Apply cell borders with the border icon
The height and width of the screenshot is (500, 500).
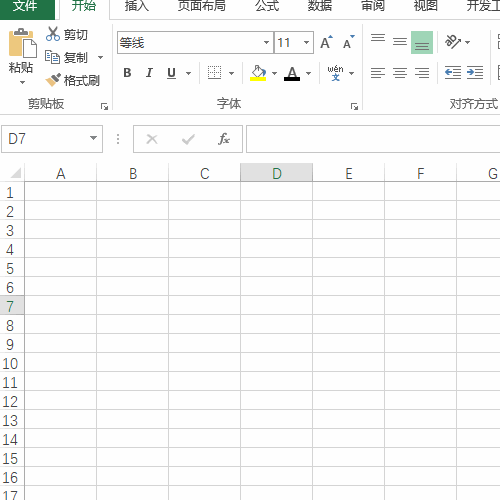click(214, 73)
